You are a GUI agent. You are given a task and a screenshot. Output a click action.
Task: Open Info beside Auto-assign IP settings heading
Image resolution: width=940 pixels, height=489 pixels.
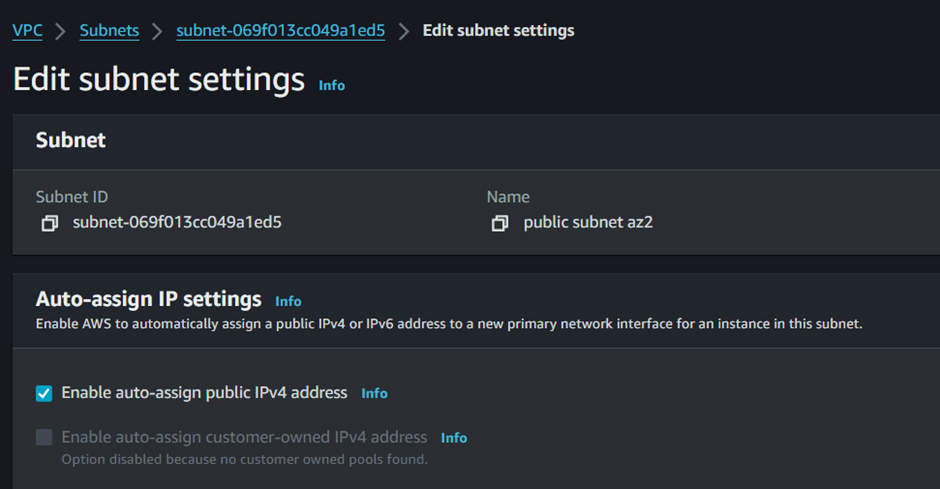[x=288, y=301]
